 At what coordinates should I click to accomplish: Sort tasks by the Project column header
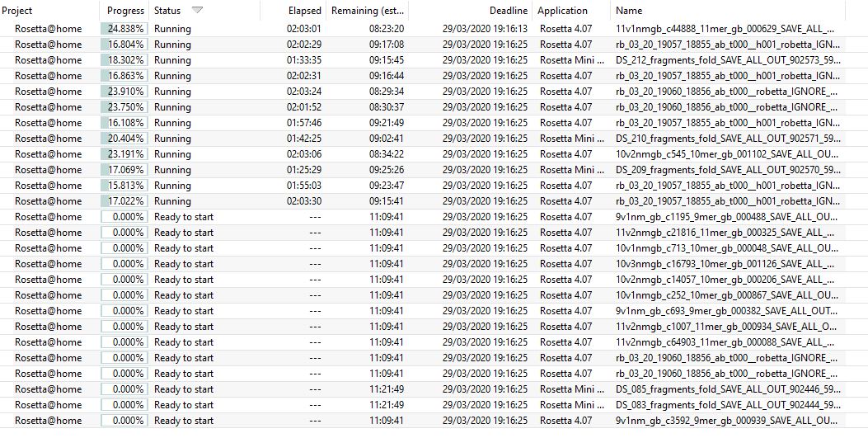click(17, 11)
